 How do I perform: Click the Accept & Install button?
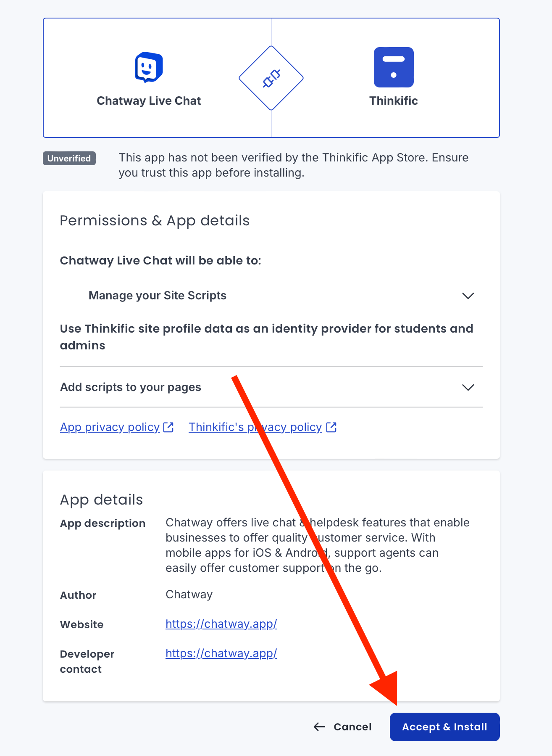[x=445, y=727]
